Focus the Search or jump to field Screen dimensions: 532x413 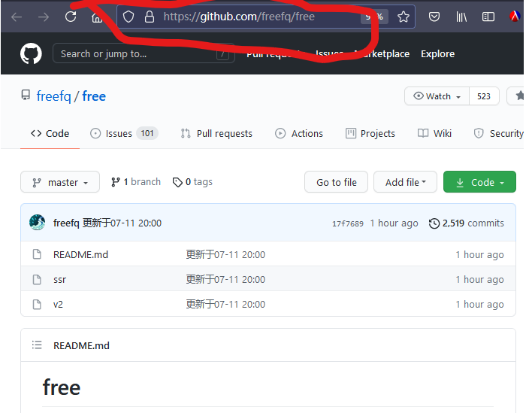click(x=144, y=53)
